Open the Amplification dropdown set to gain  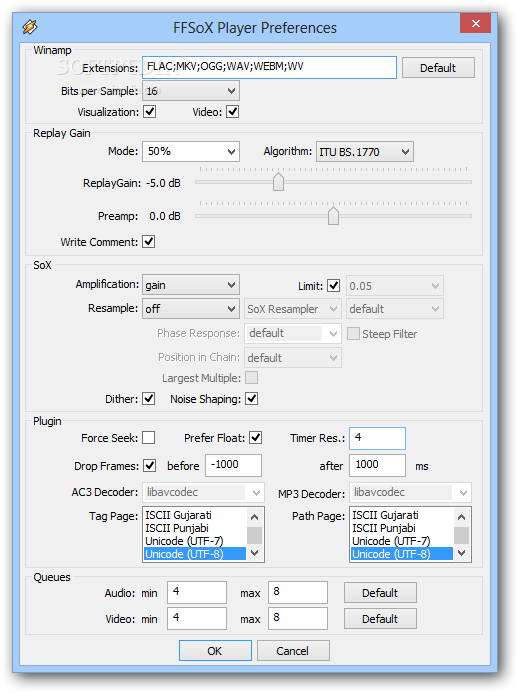tap(191, 285)
